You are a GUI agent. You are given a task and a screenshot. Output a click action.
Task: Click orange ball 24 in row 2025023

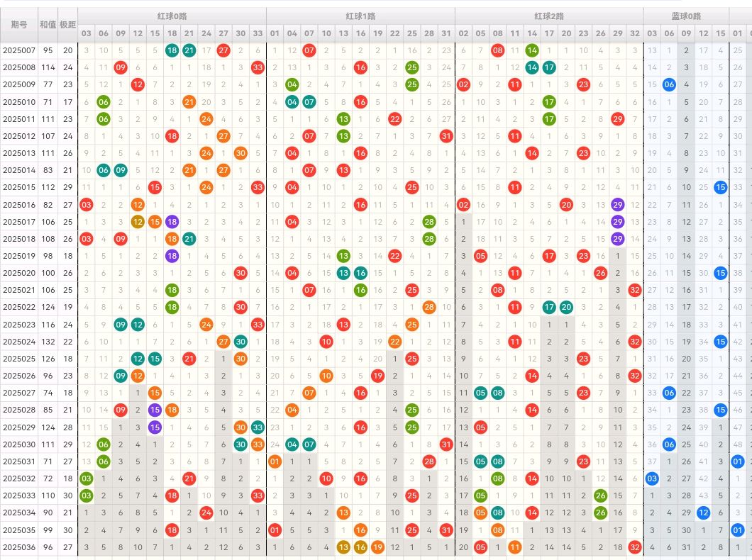pyautogui.click(x=206, y=325)
